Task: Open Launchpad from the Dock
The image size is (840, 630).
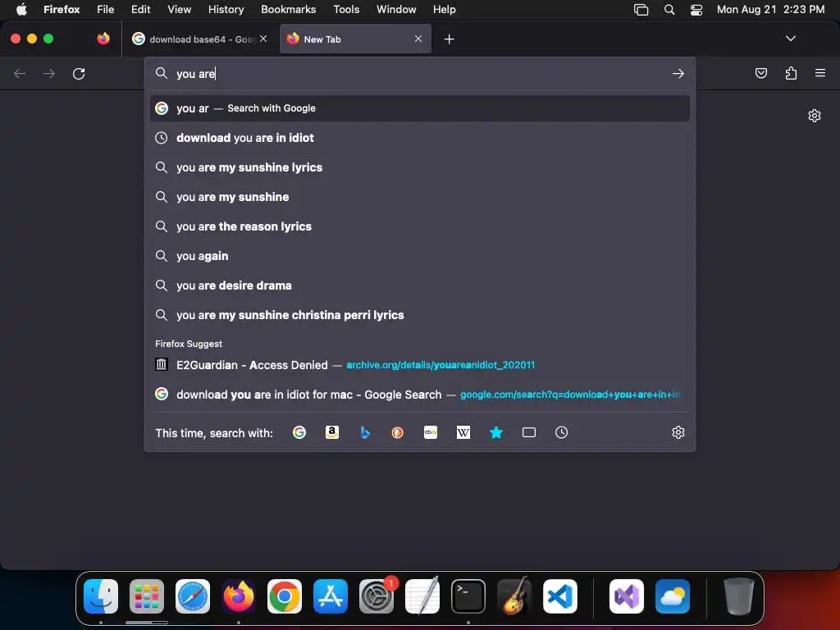Action: tap(147, 596)
